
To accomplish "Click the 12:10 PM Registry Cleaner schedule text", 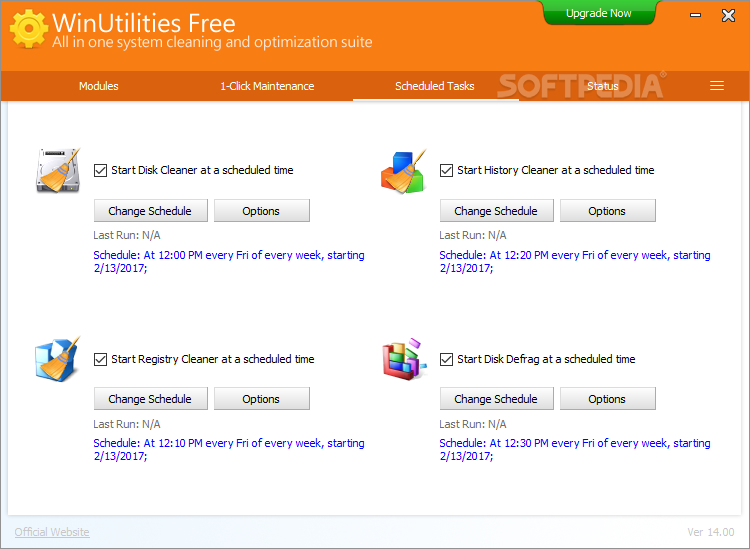I will coord(229,450).
